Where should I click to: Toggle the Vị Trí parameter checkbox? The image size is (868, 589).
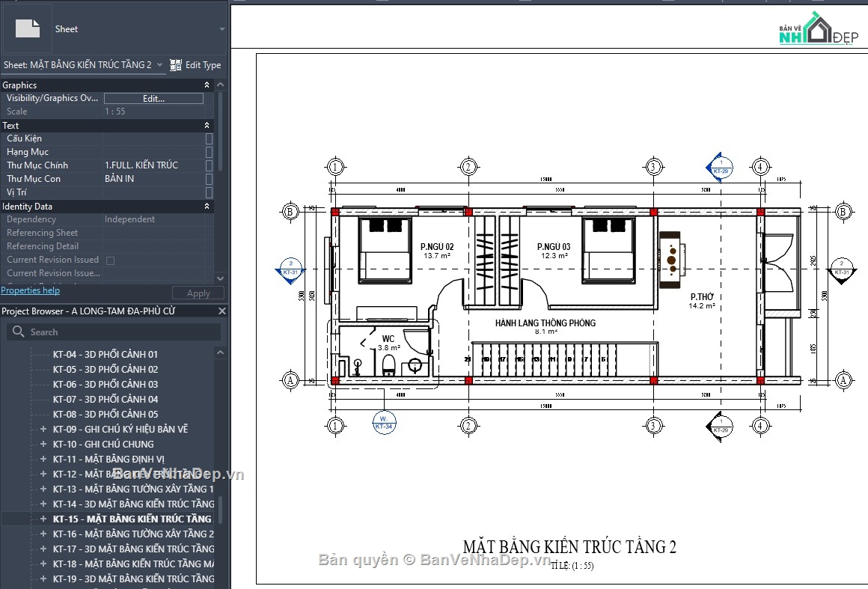point(209,192)
